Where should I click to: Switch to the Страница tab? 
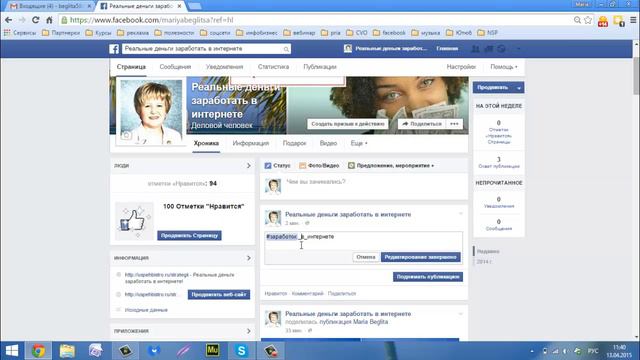tap(131, 67)
